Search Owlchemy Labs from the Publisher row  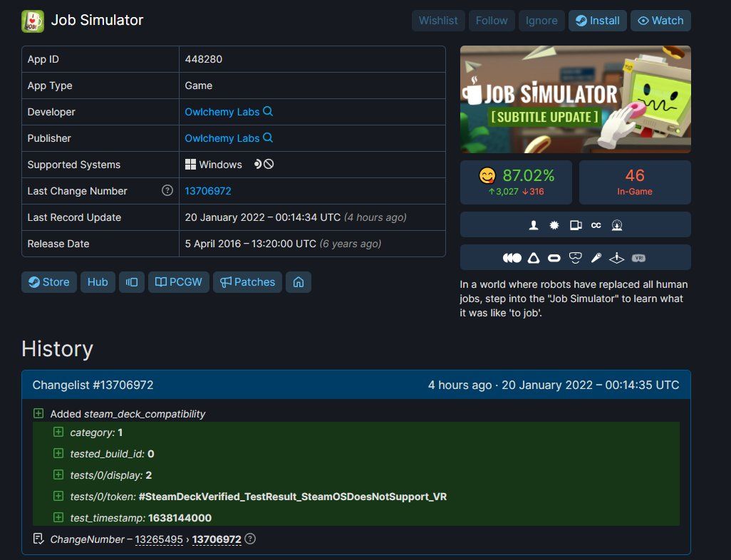point(268,138)
